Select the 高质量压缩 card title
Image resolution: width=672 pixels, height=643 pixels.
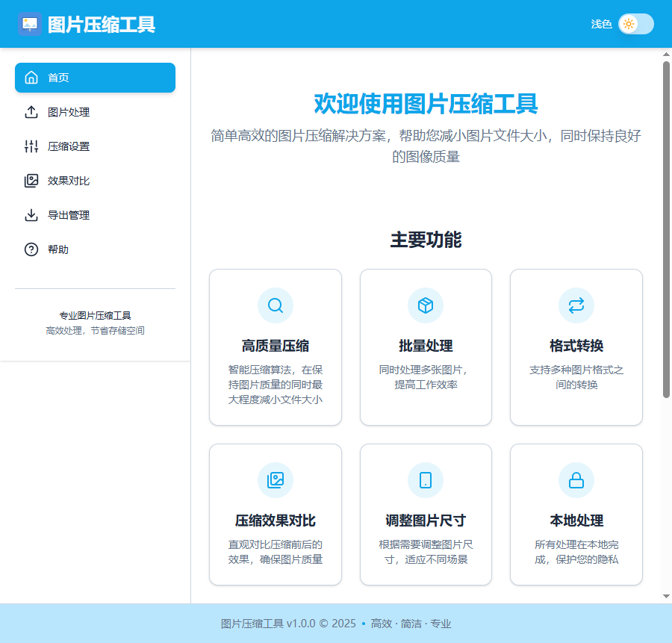click(x=276, y=346)
